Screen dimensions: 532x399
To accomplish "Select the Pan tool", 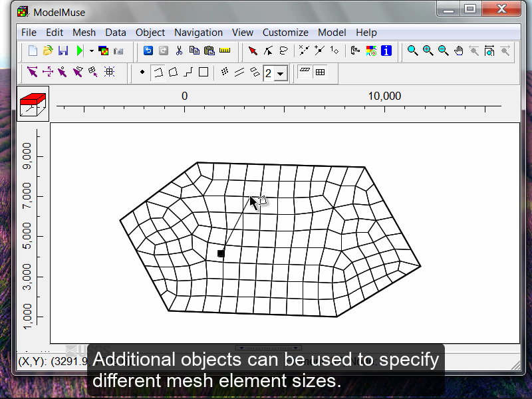I will (458, 50).
